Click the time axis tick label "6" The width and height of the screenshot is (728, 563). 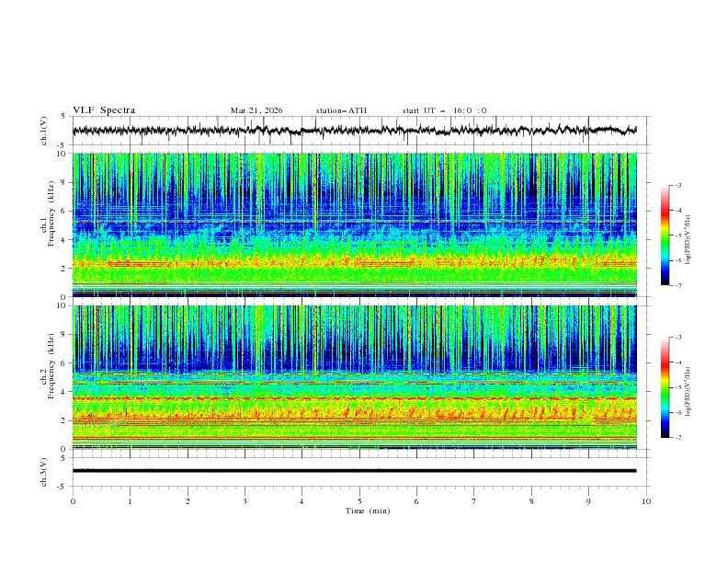(416, 501)
